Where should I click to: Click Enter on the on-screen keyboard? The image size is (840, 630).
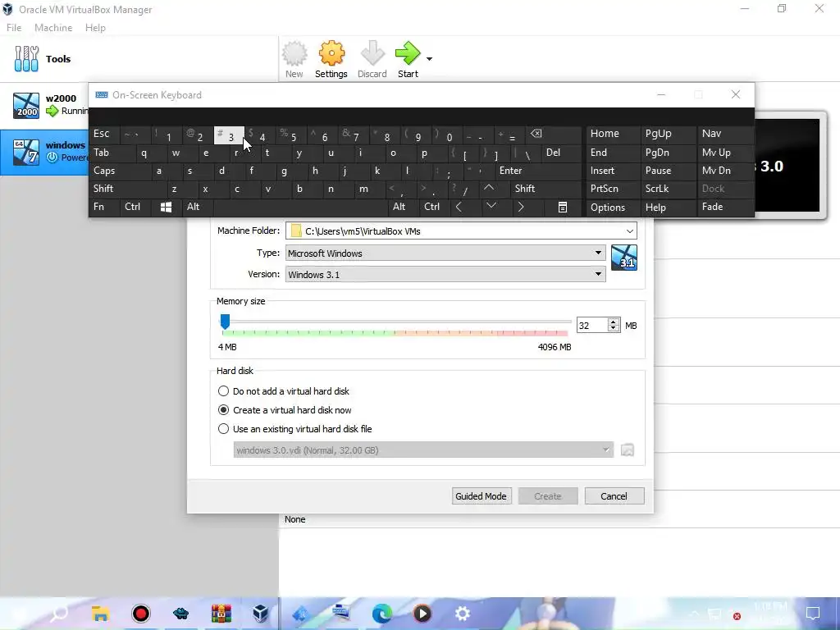(x=537, y=171)
